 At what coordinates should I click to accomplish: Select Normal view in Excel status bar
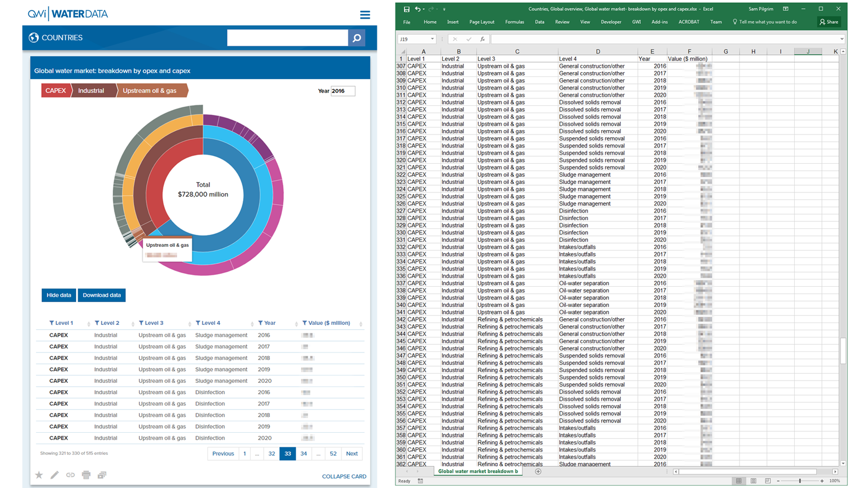(x=739, y=481)
